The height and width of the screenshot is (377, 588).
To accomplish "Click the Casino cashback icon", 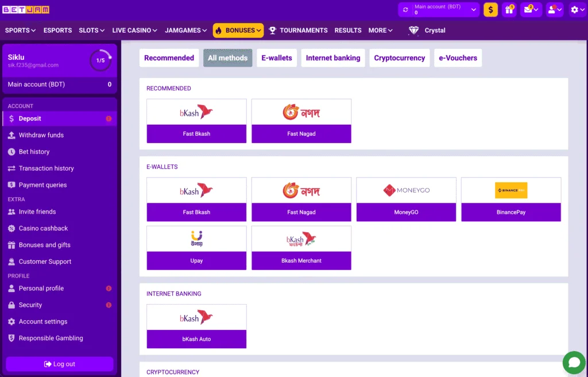I will tap(11, 228).
